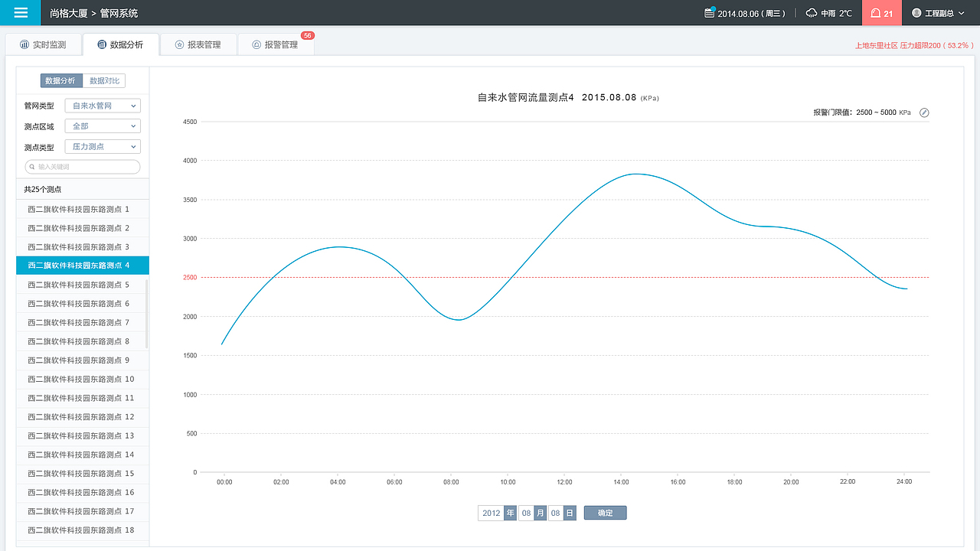Switch to 实时监测 tab
980x551 pixels.
pyautogui.click(x=43, y=45)
